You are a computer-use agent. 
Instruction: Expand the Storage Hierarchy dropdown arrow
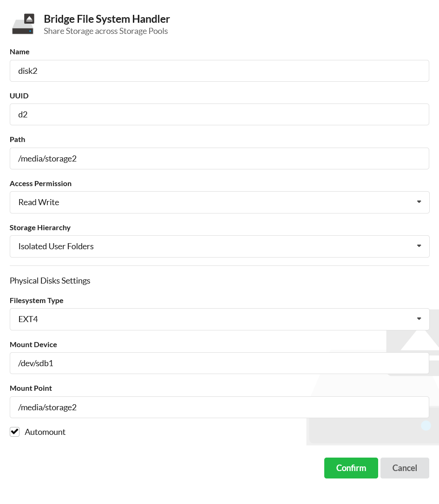point(419,246)
